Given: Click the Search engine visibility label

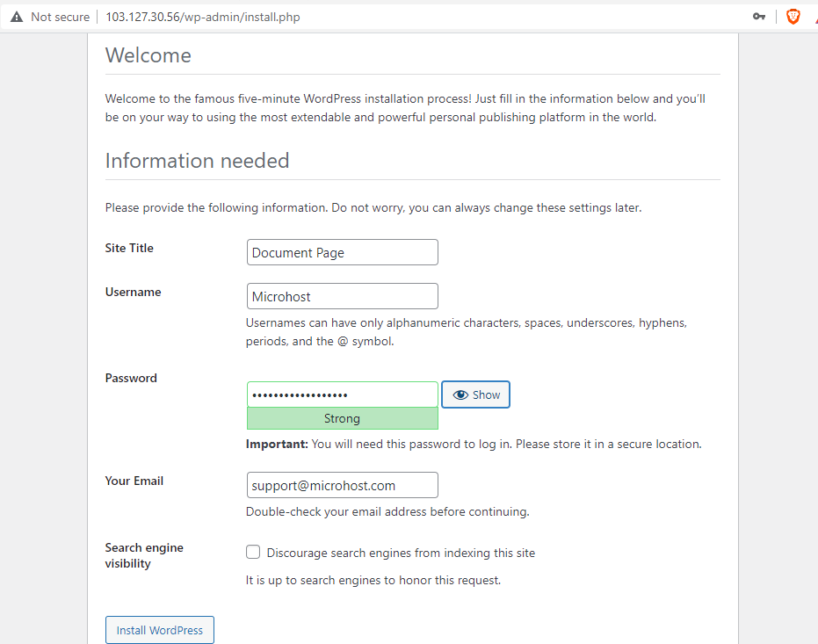Looking at the screenshot, I should pos(144,555).
